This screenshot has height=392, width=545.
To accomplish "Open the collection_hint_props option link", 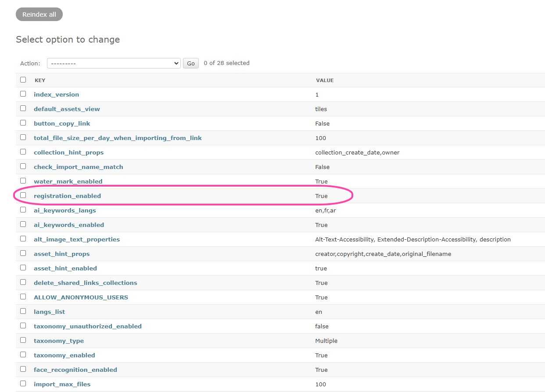I will point(68,152).
